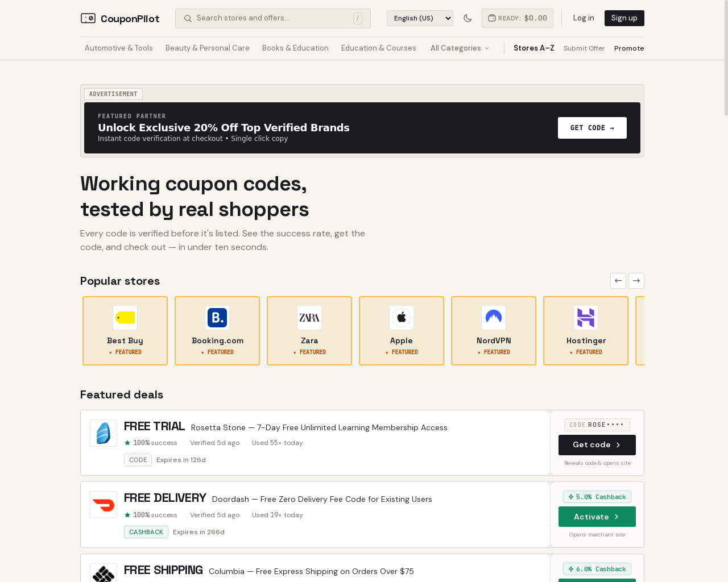The width and height of the screenshot is (728, 582).
Task: Open the Booking.com store logo
Action: tap(217, 318)
